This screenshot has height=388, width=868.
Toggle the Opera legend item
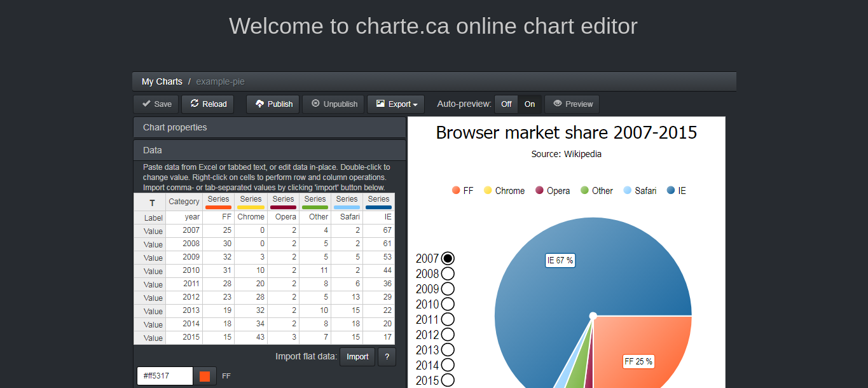553,191
